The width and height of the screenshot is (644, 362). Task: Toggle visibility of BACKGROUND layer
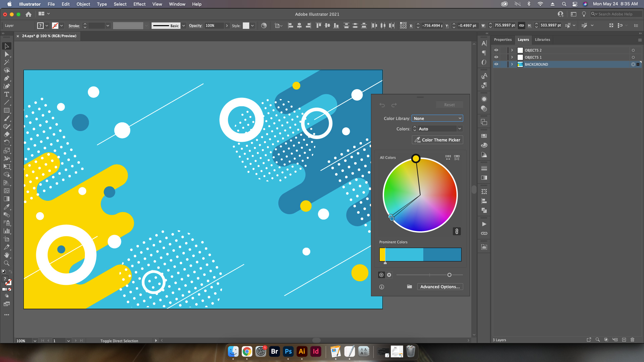coord(496,64)
